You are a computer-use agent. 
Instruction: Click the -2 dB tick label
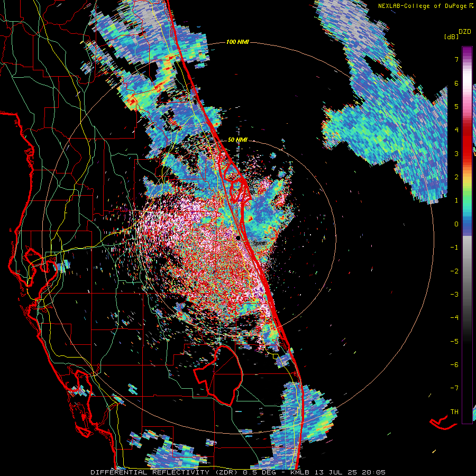click(454, 271)
